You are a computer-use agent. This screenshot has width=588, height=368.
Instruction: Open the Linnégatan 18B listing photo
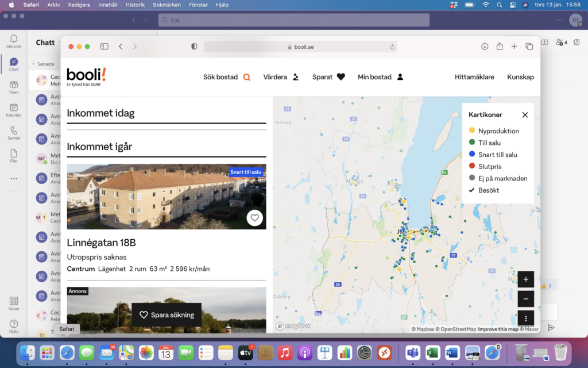[x=167, y=197]
